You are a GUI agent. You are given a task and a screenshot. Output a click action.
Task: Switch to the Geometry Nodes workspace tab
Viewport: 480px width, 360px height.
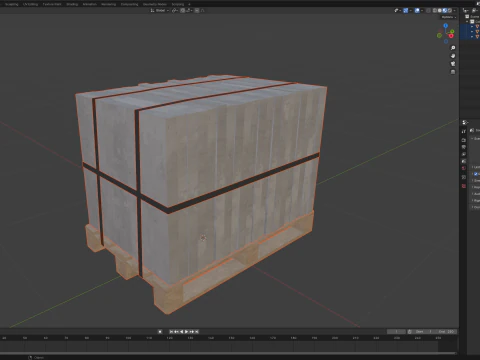pyautogui.click(x=155, y=4)
